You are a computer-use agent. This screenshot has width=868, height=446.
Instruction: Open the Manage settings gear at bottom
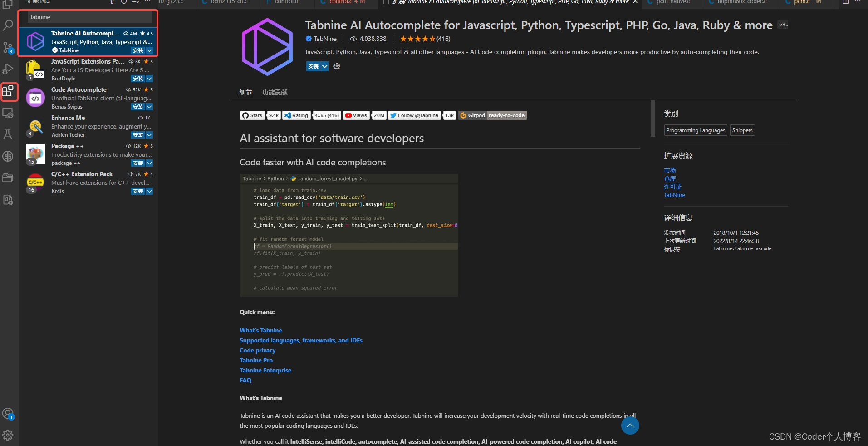click(x=8, y=435)
